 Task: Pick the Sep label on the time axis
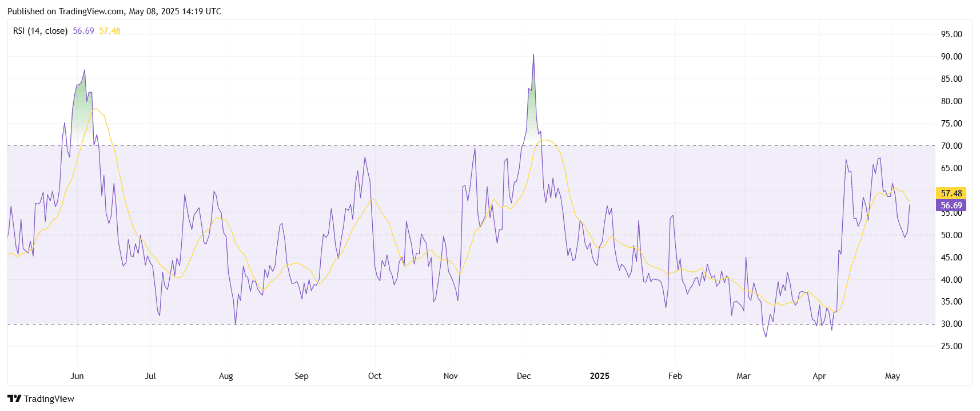point(301,376)
